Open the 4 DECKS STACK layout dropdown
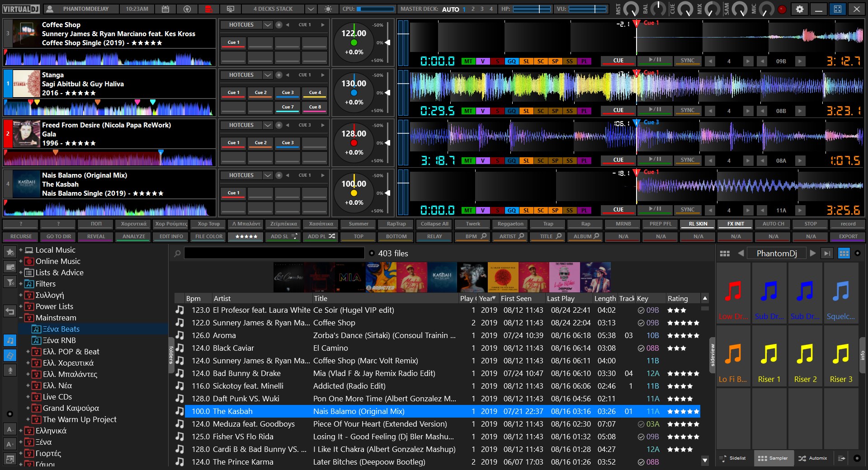Viewport: 868px width, 470px height. point(311,9)
